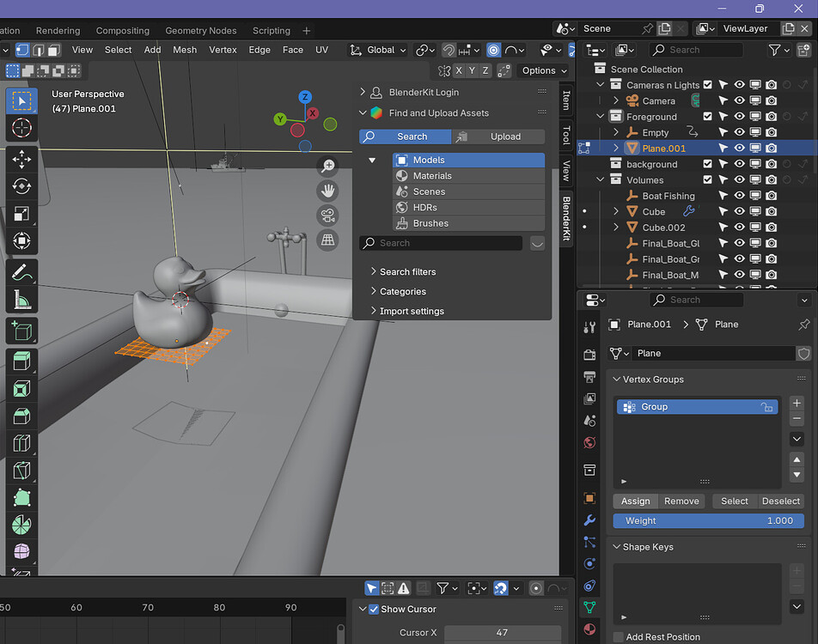Collapse Vertex Groups panel
The height and width of the screenshot is (644, 818).
point(617,379)
